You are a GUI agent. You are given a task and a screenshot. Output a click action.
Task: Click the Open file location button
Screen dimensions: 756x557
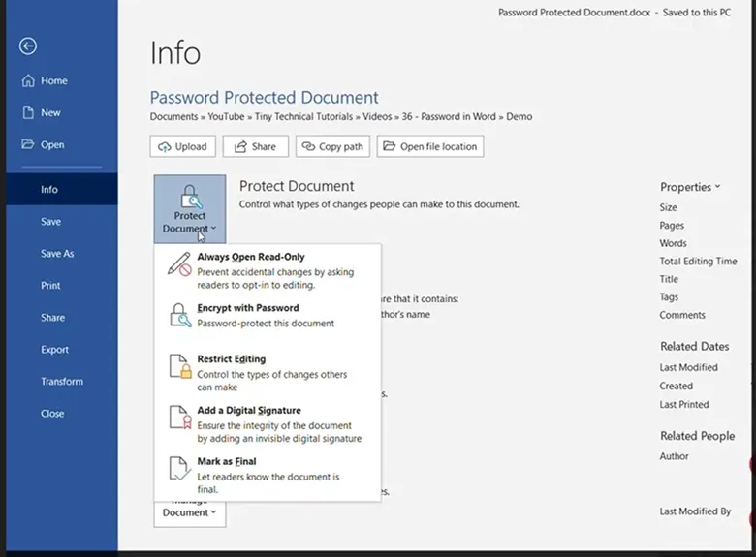tap(430, 146)
